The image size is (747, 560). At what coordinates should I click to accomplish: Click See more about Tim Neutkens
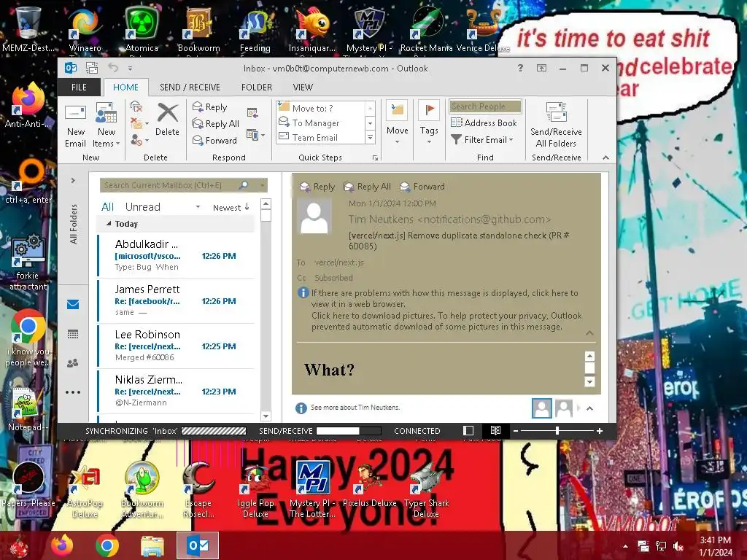click(355, 408)
